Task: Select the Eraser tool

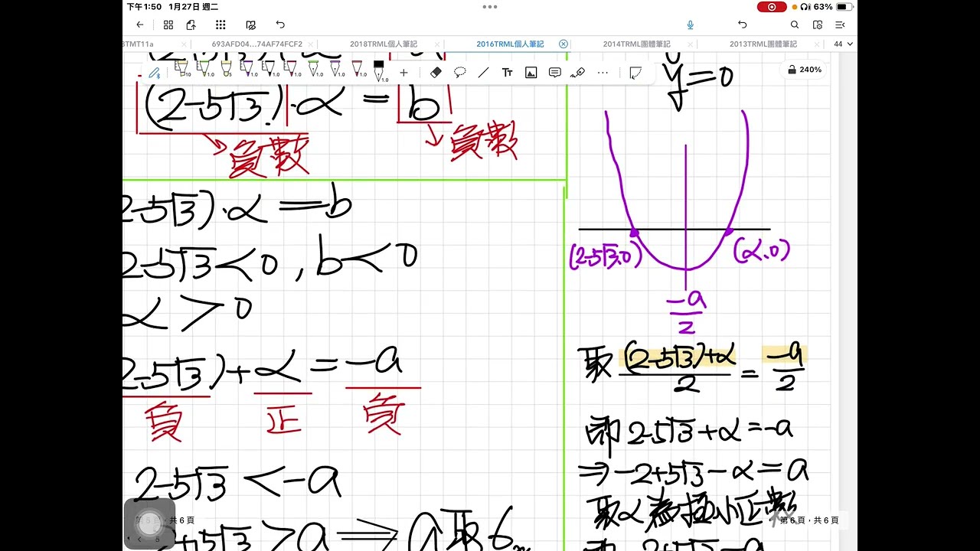Action: [436, 73]
